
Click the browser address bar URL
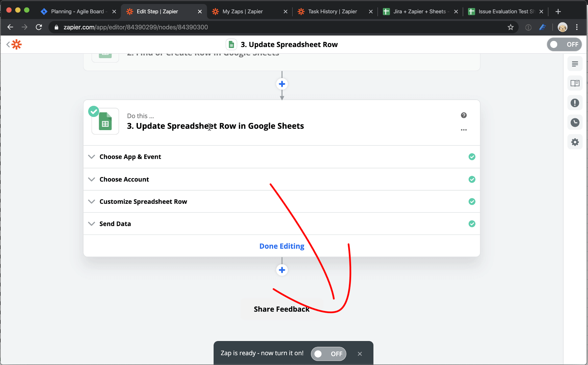136,27
